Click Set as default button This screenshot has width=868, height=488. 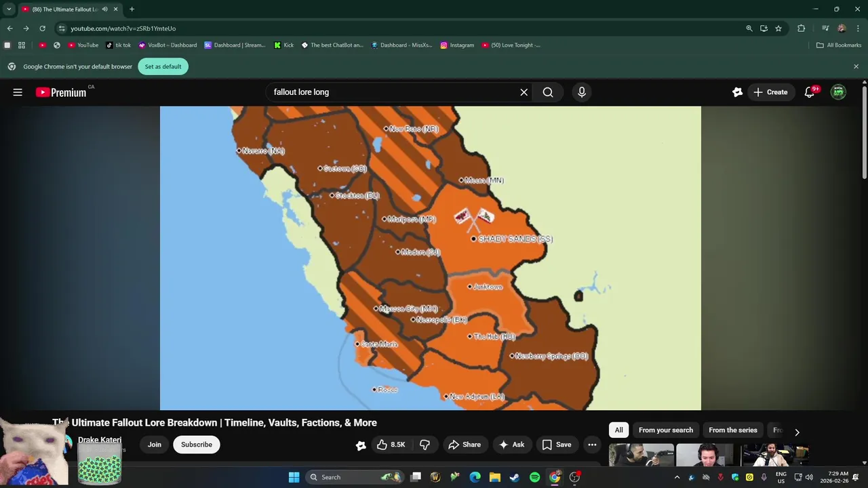point(163,66)
